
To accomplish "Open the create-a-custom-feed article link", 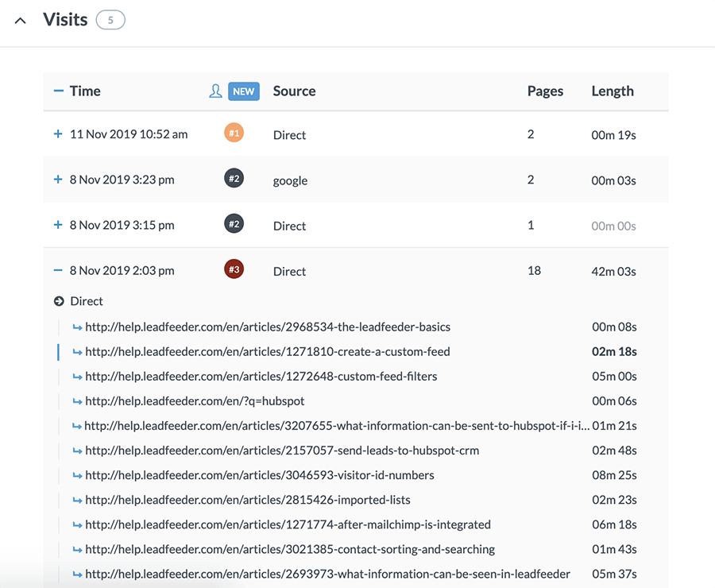I will [268, 352].
